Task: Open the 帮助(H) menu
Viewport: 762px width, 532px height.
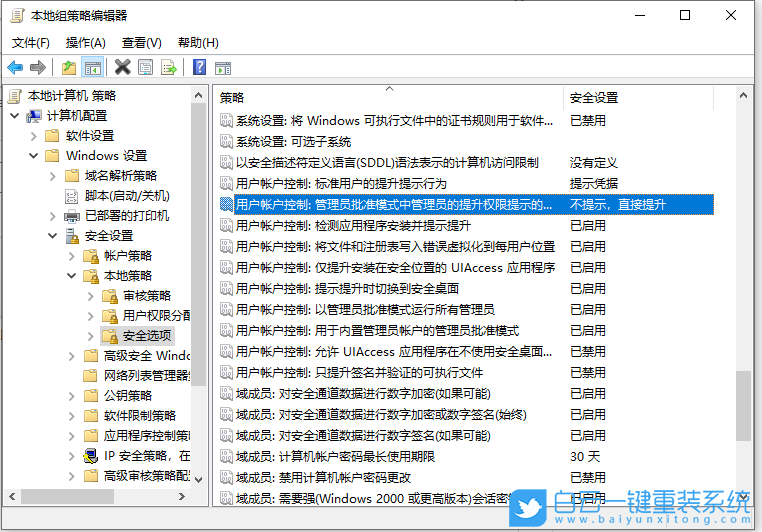Action: click(198, 43)
